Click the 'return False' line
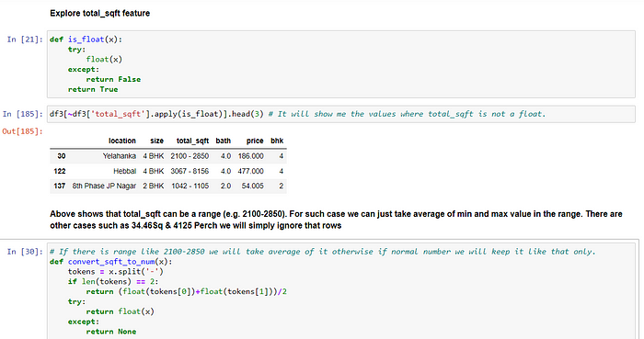 (113, 79)
